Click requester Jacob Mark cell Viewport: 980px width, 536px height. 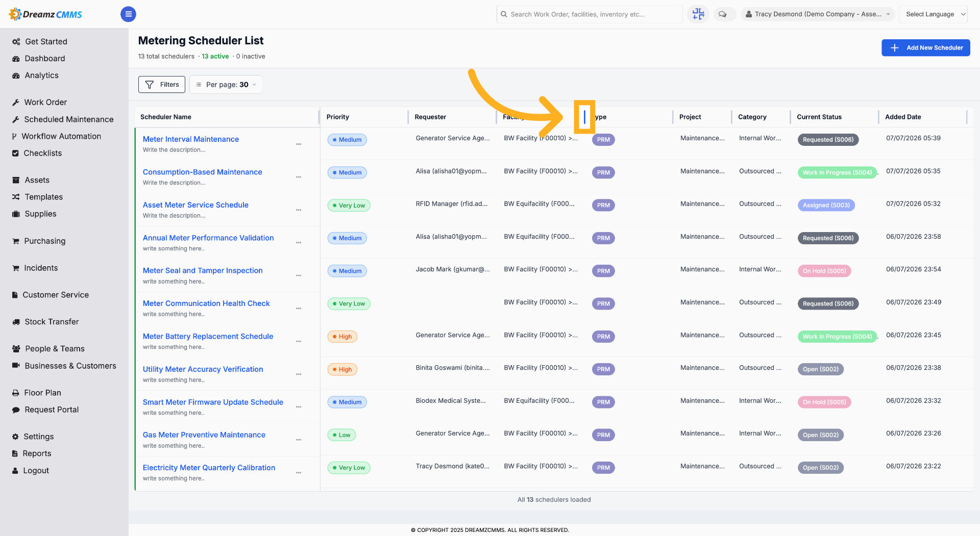point(453,269)
